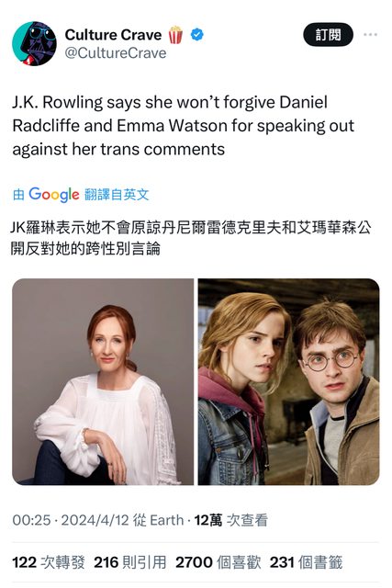The width and height of the screenshot is (392, 588).
Task: Click the 12萬 次查看 view count
Action: (x=230, y=520)
